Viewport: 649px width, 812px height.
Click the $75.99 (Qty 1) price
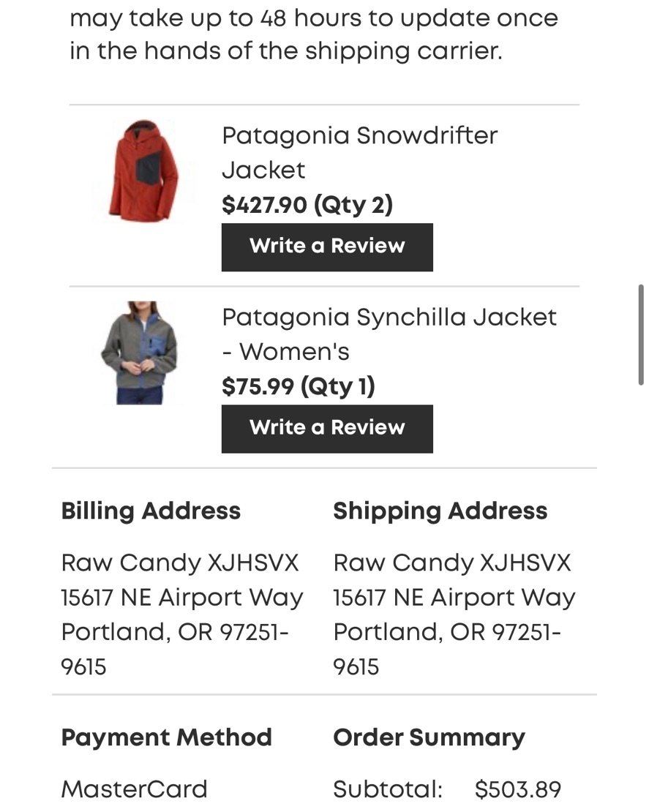[299, 386]
